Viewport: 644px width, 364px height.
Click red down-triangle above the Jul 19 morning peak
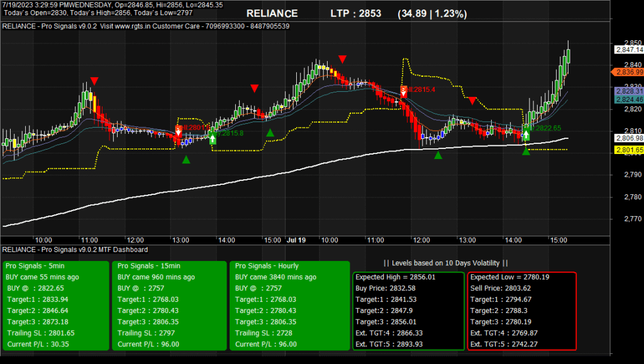pos(342,60)
